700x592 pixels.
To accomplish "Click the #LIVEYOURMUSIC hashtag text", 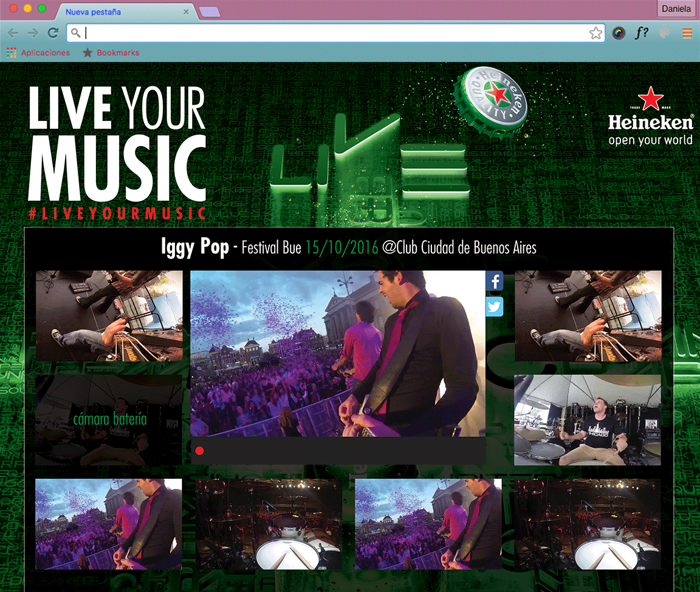I will coord(117,213).
